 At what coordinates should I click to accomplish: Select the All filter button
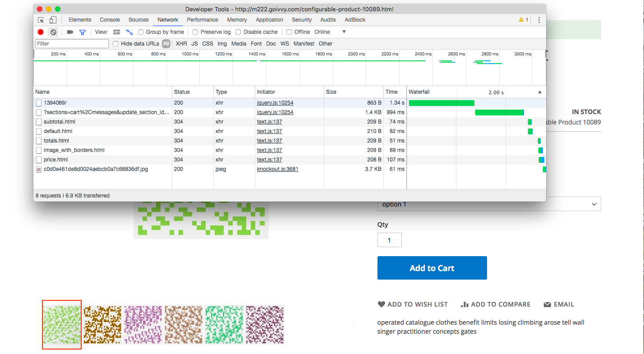pyautogui.click(x=166, y=44)
